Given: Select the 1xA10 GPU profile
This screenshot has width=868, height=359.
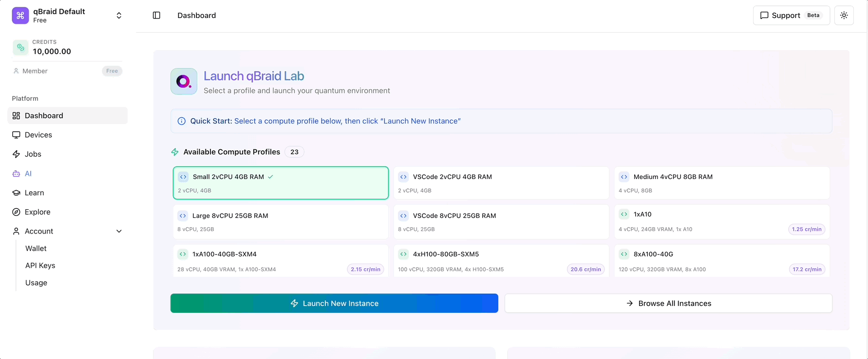Looking at the screenshot, I should pyautogui.click(x=722, y=222).
